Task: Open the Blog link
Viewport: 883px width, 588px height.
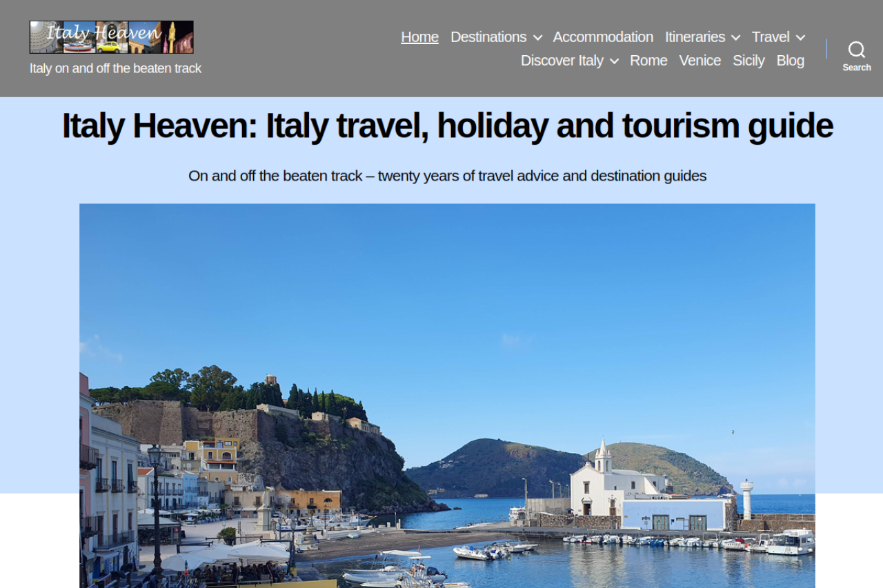Action: [x=791, y=61]
